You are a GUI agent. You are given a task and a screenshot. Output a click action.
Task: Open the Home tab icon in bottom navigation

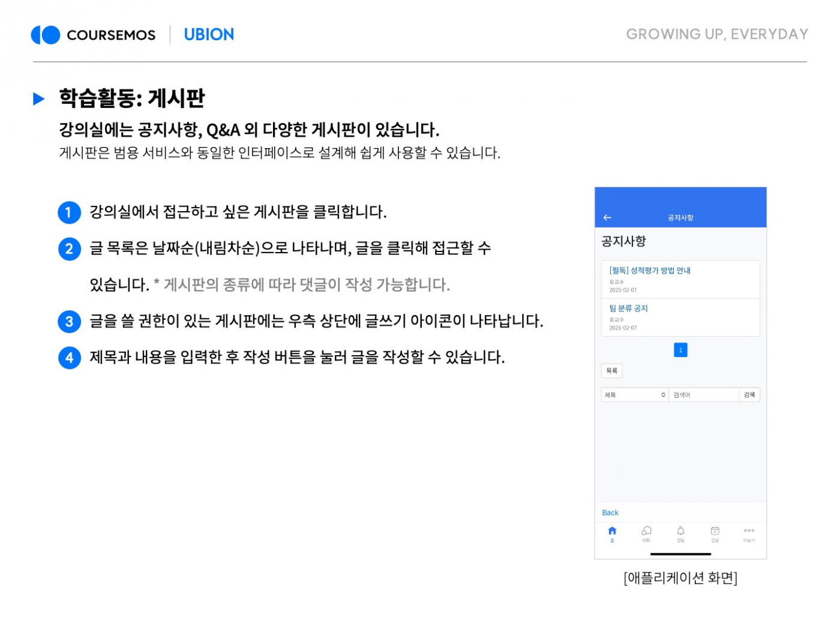click(x=612, y=532)
